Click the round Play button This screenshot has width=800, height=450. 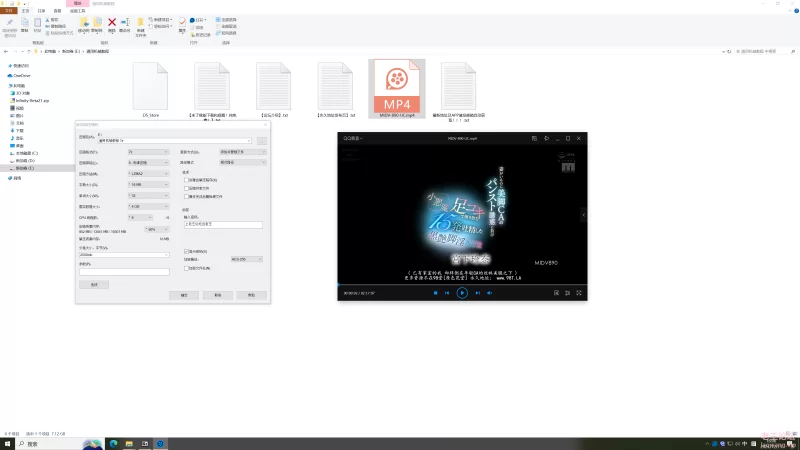[462, 293]
